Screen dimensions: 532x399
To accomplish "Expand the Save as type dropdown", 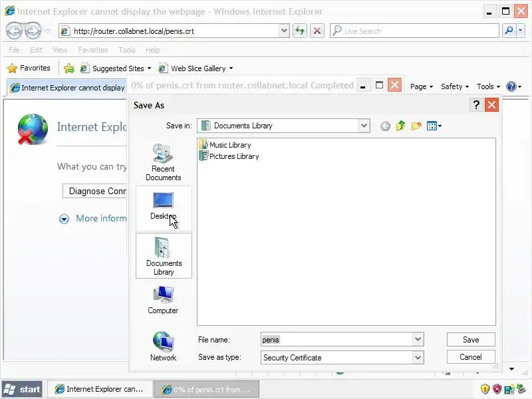I will click(x=418, y=357).
